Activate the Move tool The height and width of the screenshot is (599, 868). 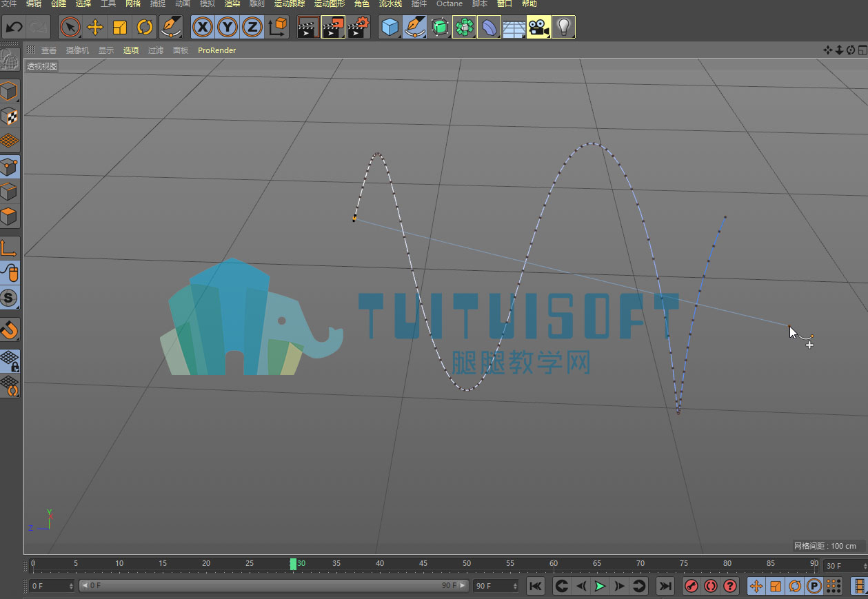pos(95,28)
